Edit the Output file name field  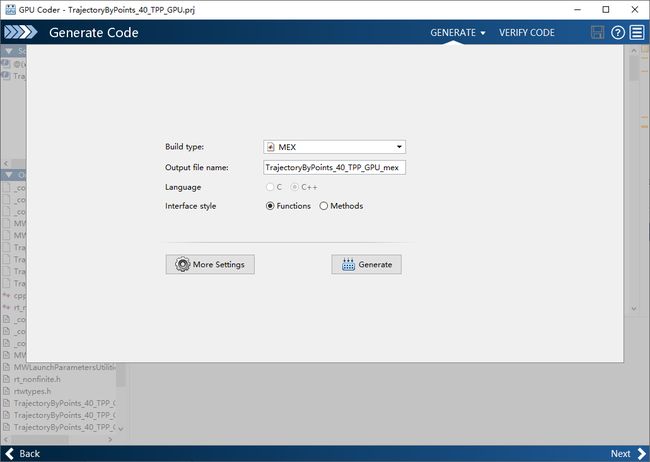coord(334,168)
